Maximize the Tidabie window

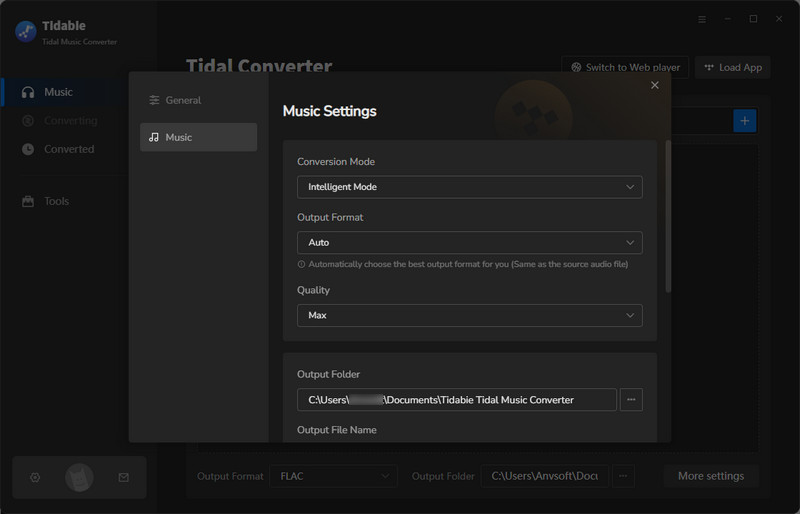[753, 19]
